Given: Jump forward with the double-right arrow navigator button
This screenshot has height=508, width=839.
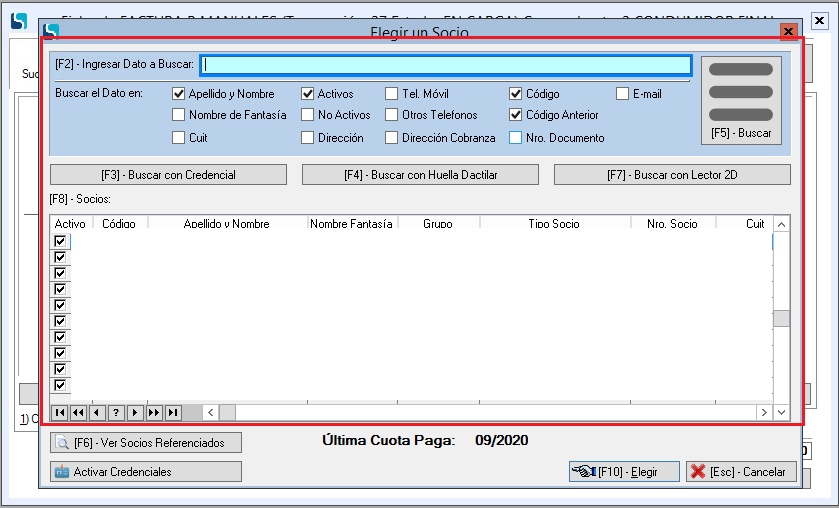Looking at the screenshot, I should [x=154, y=412].
